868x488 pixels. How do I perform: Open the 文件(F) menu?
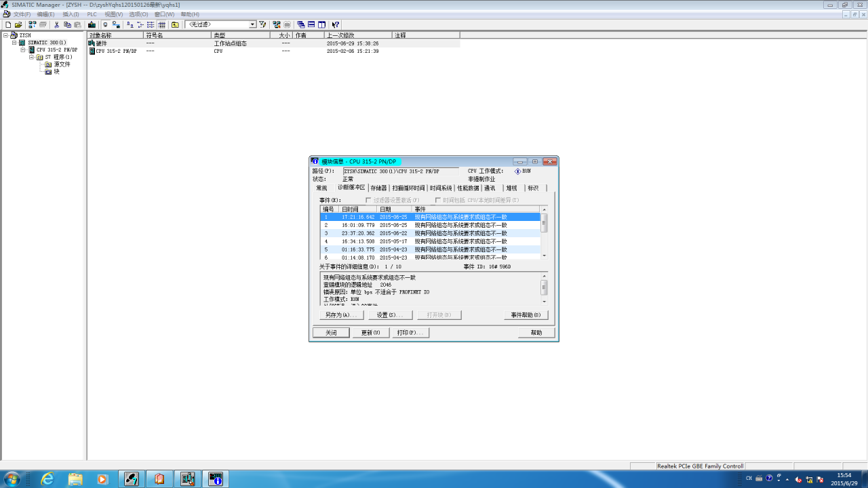click(x=22, y=14)
